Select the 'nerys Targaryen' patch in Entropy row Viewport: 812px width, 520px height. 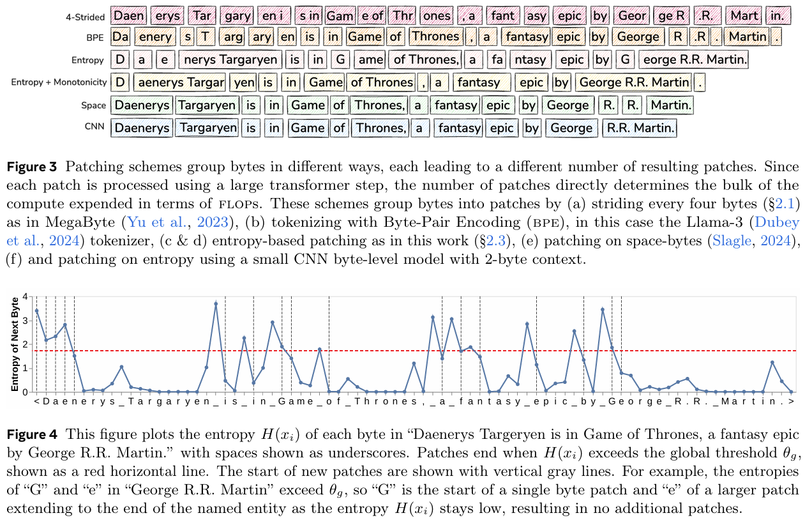[x=230, y=60]
